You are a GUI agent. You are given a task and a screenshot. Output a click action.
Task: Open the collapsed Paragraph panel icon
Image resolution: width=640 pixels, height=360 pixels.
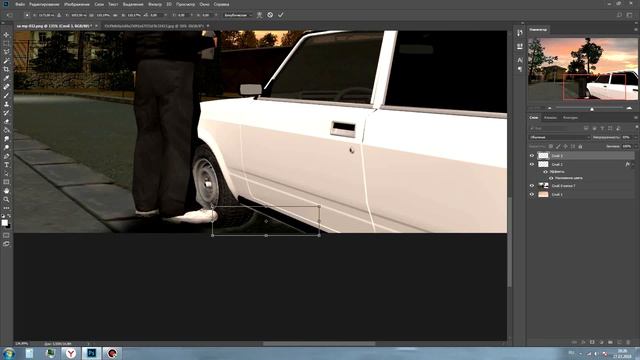[x=520, y=69]
